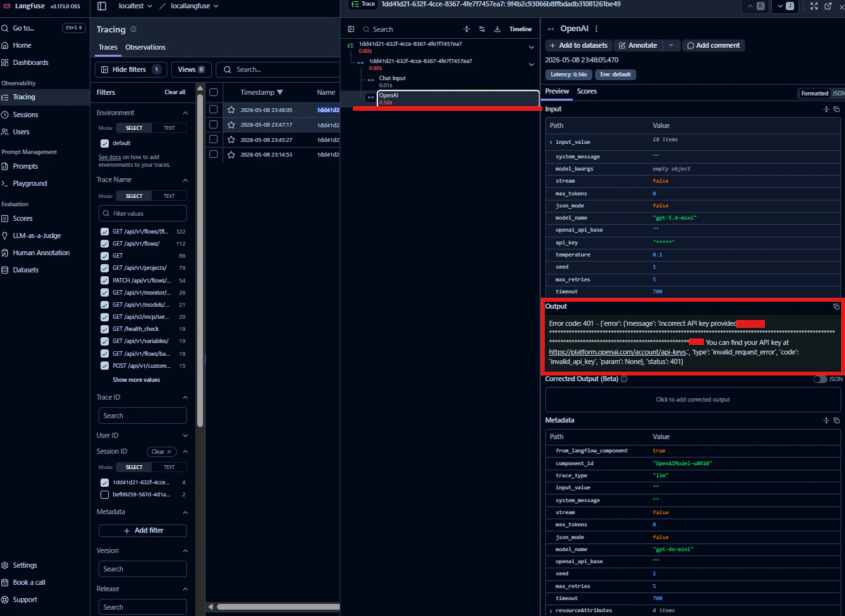845x616 pixels.
Task: Click the Add comment button
Action: coord(713,45)
